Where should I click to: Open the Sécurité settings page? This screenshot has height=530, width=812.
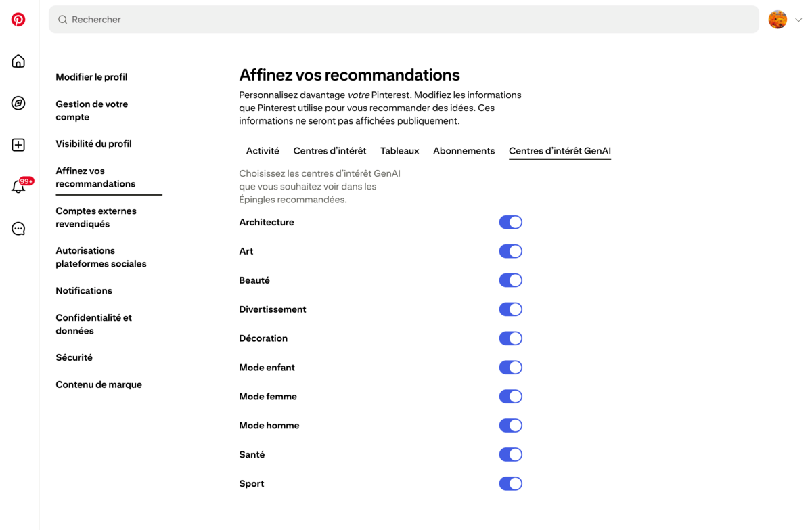(74, 357)
